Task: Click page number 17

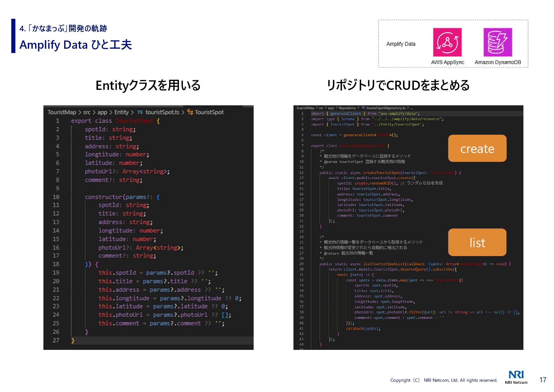Action: click(x=543, y=380)
